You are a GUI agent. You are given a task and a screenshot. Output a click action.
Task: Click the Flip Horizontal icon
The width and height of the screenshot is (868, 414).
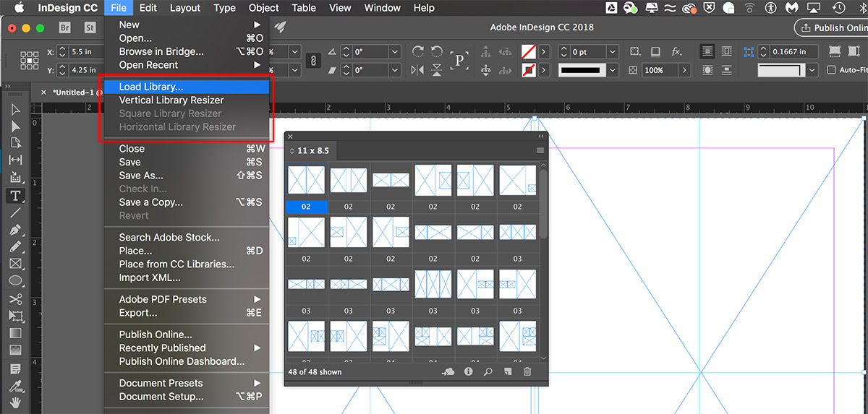(x=417, y=70)
